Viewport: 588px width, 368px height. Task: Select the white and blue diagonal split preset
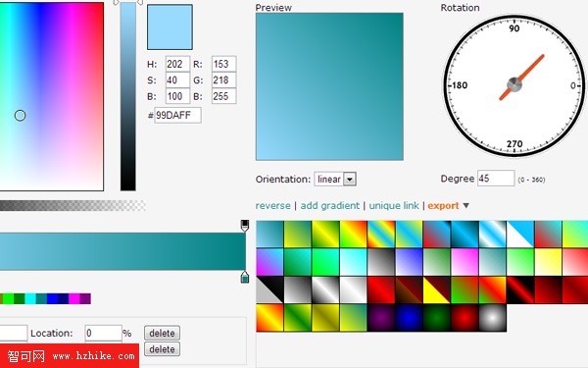click(520, 234)
